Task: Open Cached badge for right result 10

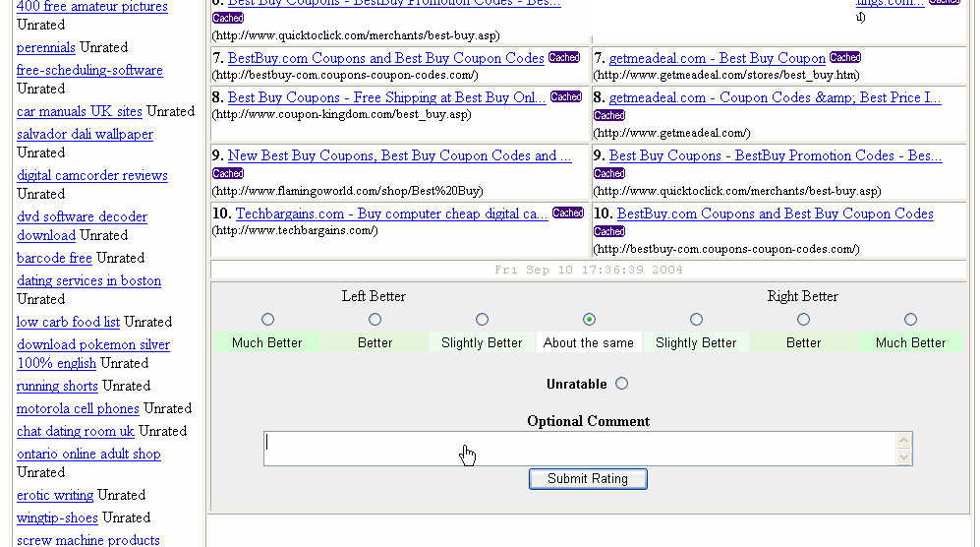Action: point(609,231)
